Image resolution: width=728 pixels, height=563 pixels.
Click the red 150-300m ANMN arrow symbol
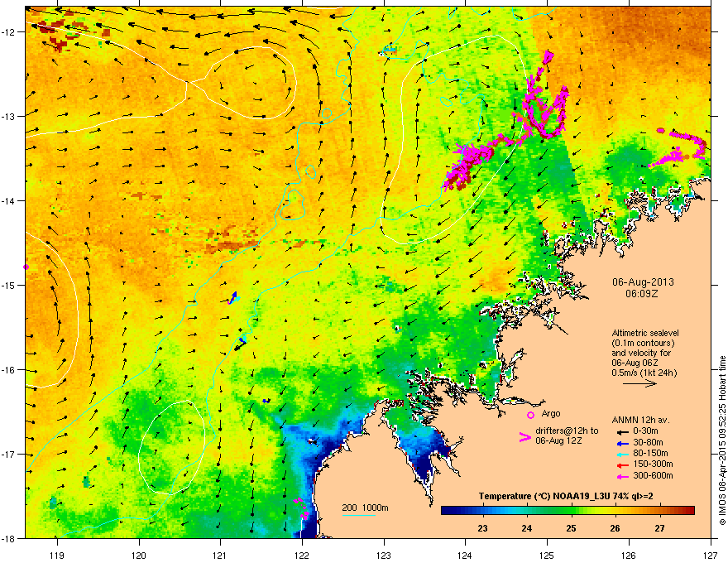621,464
